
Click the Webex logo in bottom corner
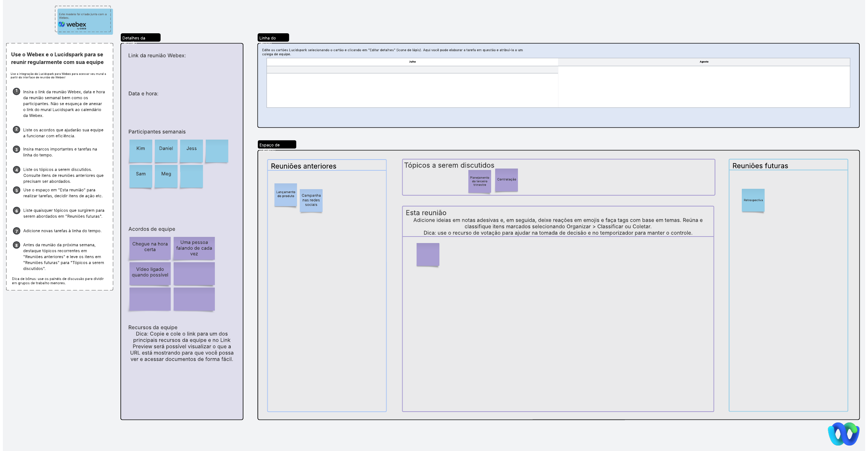coord(843,434)
